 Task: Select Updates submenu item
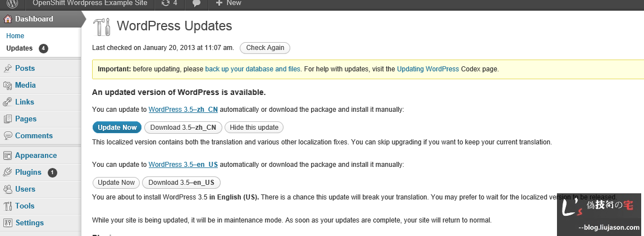(x=19, y=48)
